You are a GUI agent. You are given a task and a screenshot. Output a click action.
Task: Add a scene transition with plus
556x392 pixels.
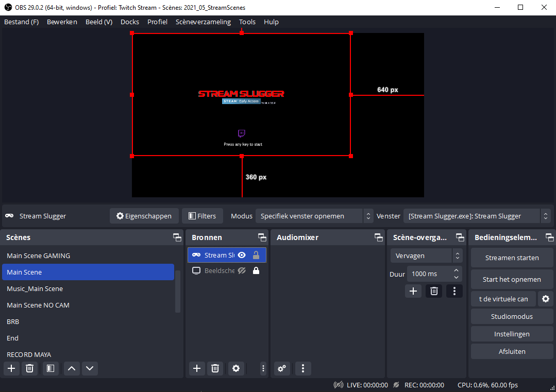click(413, 291)
